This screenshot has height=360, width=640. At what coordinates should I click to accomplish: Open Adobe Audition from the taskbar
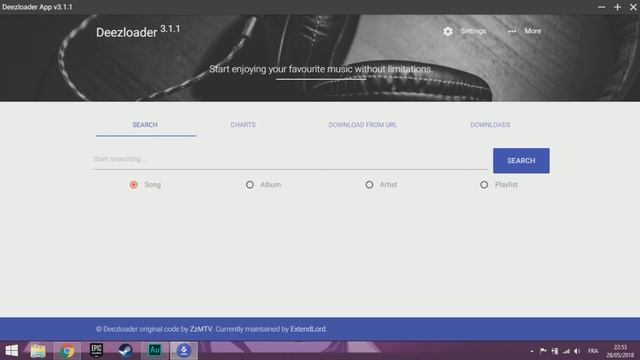(x=155, y=350)
